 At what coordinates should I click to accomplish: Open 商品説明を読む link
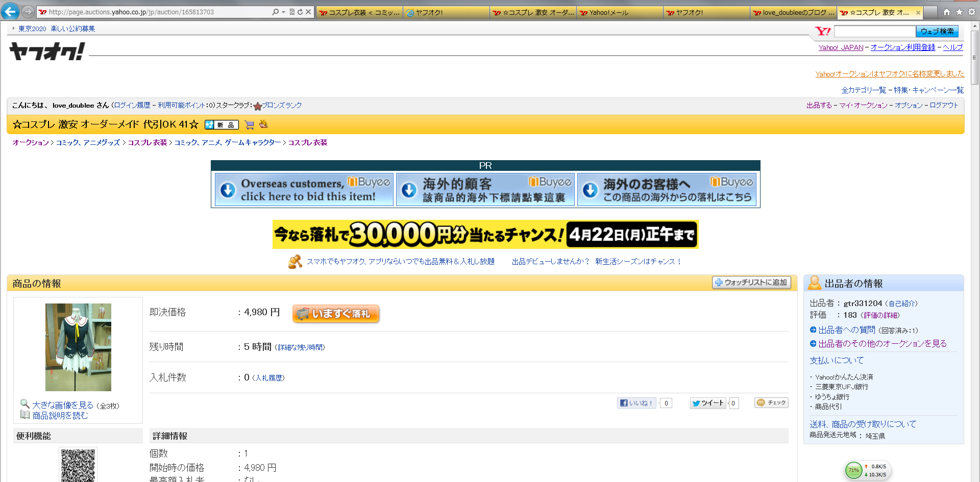[x=60, y=416]
